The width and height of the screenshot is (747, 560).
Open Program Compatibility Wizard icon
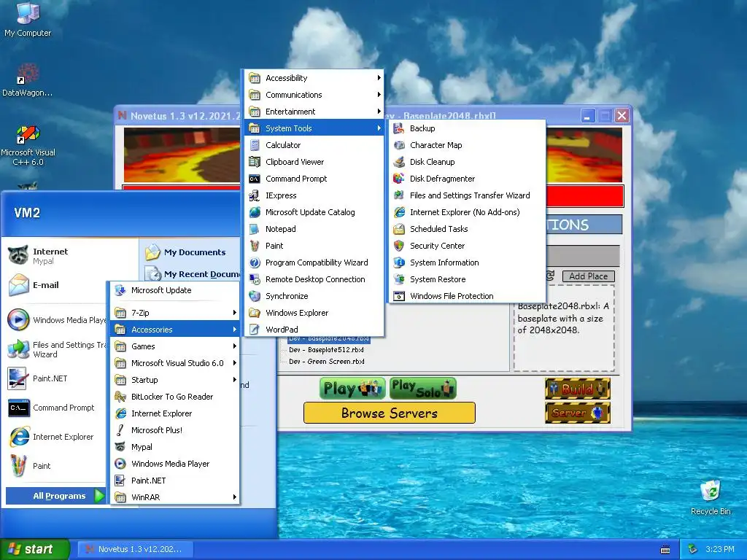(255, 262)
